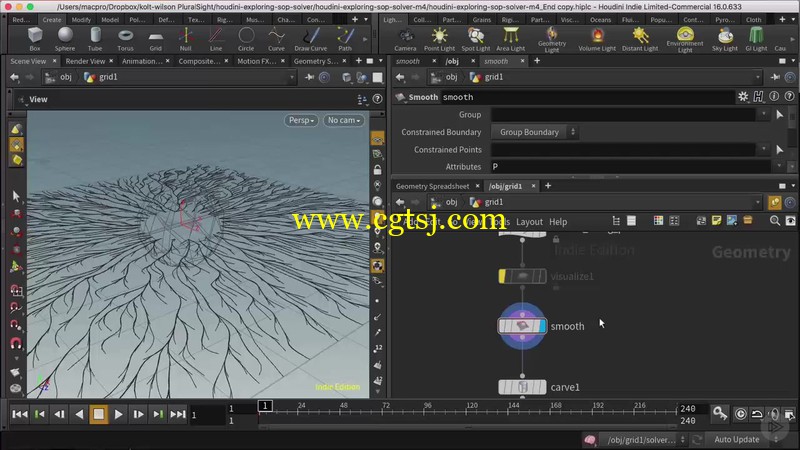800x450 pixels.
Task: Select the carve1 node
Action: [x=522, y=387]
